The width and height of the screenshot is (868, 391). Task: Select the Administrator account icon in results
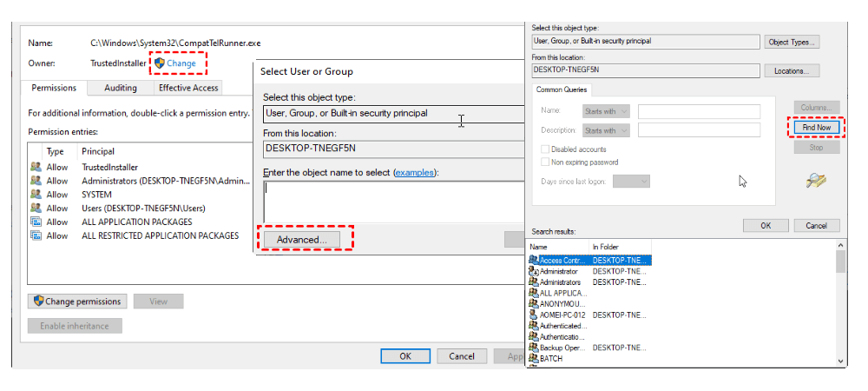(x=533, y=271)
